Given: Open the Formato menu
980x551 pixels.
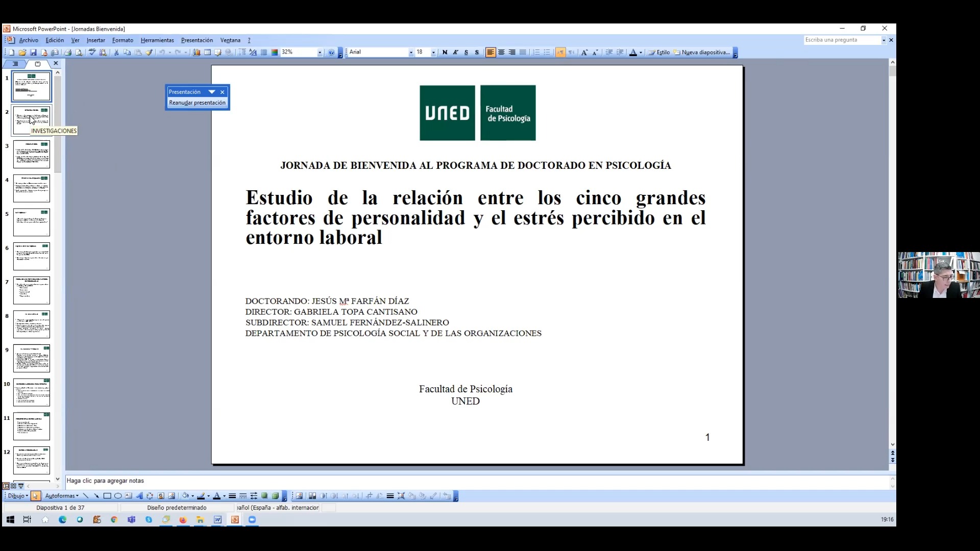Looking at the screenshot, I should tap(122, 40).
